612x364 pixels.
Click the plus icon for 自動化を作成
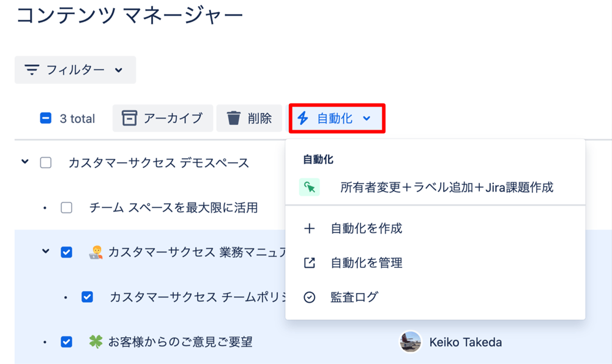click(x=310, y=228)
